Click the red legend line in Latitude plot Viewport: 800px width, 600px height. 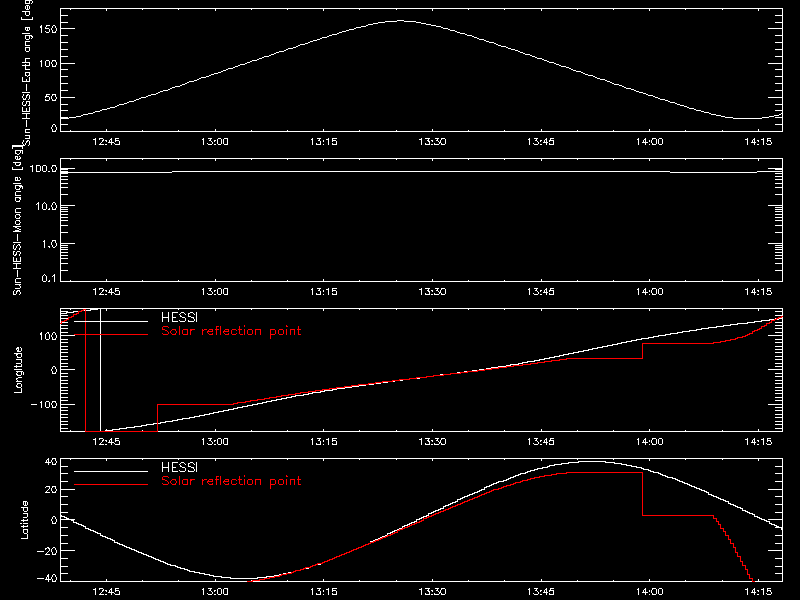point(111,485)
